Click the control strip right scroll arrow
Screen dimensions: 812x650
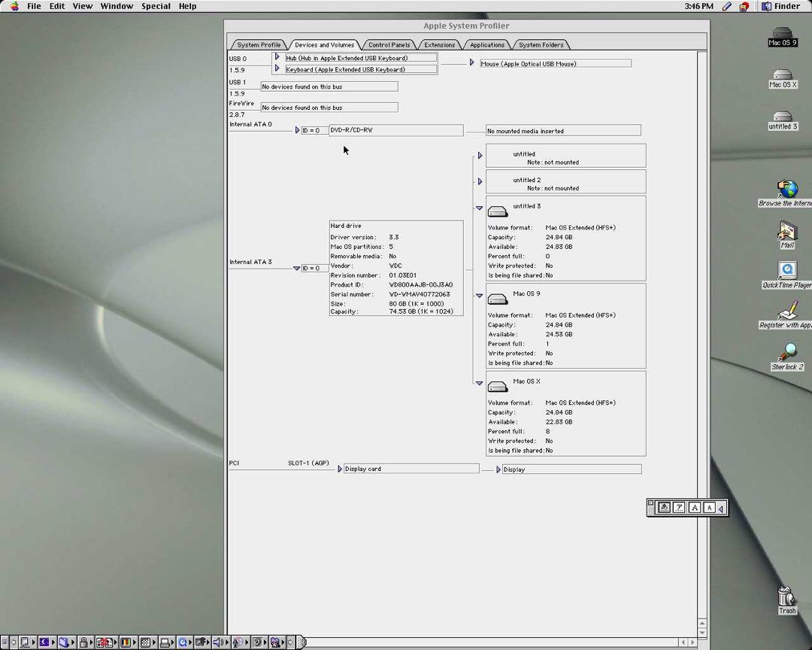tap(291, 642)
